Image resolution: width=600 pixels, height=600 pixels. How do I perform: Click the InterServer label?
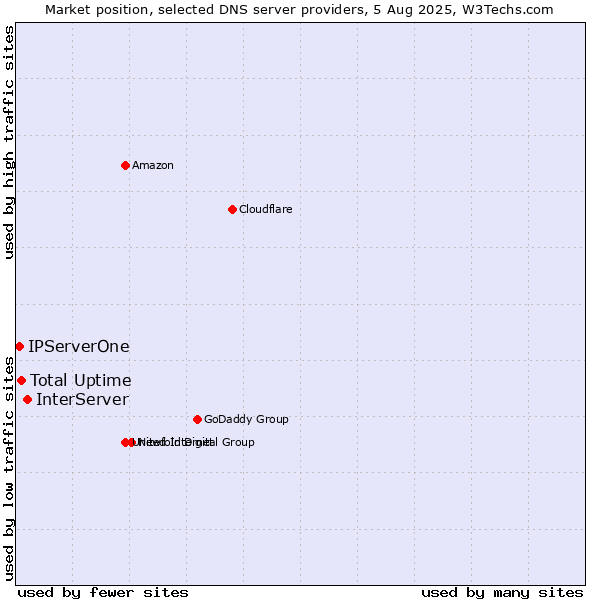coord(82,400)
